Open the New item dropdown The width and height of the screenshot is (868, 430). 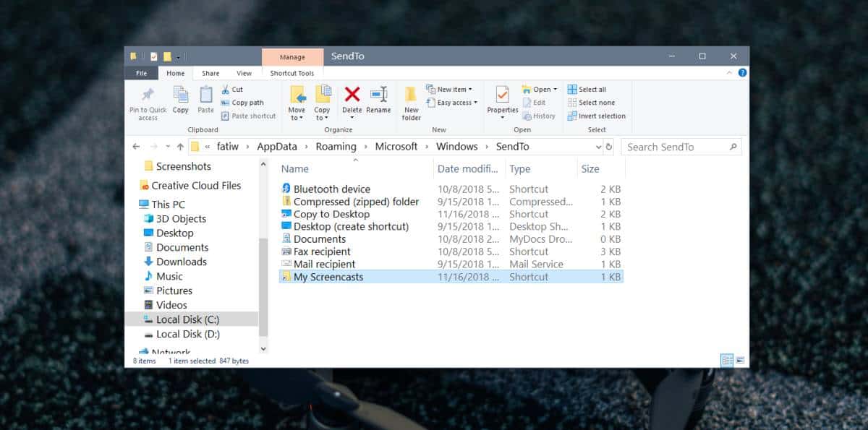point(449,90)
